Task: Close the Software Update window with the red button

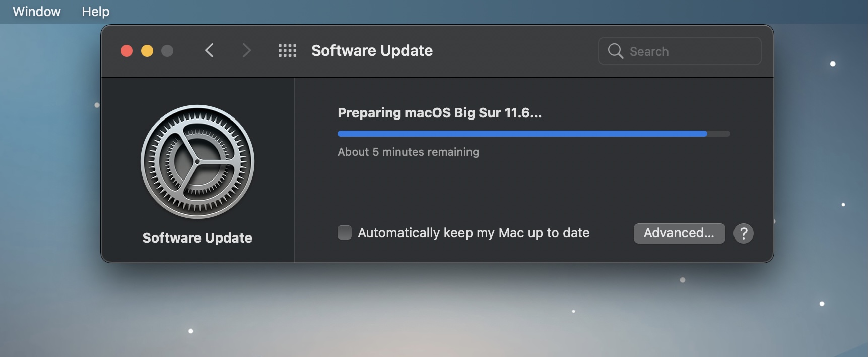Action: 127,51
